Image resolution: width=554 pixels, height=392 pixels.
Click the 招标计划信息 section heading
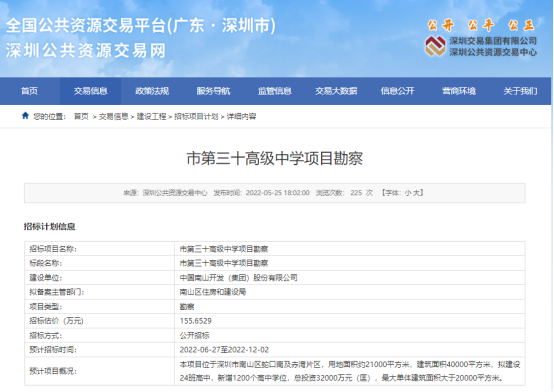(x=49, y=226)
